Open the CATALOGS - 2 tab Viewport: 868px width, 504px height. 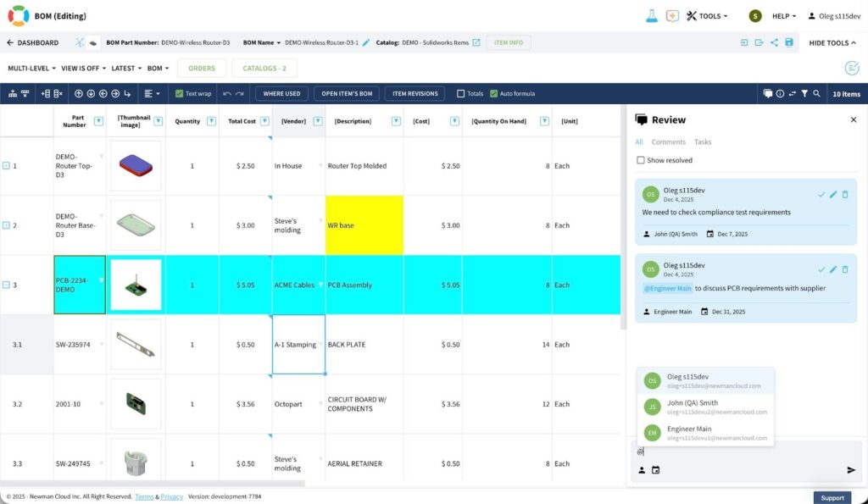[x=264, y=68]
